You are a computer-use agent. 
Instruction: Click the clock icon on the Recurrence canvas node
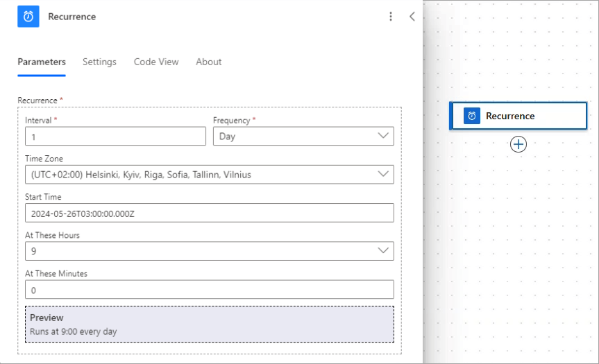pos(472,116)
